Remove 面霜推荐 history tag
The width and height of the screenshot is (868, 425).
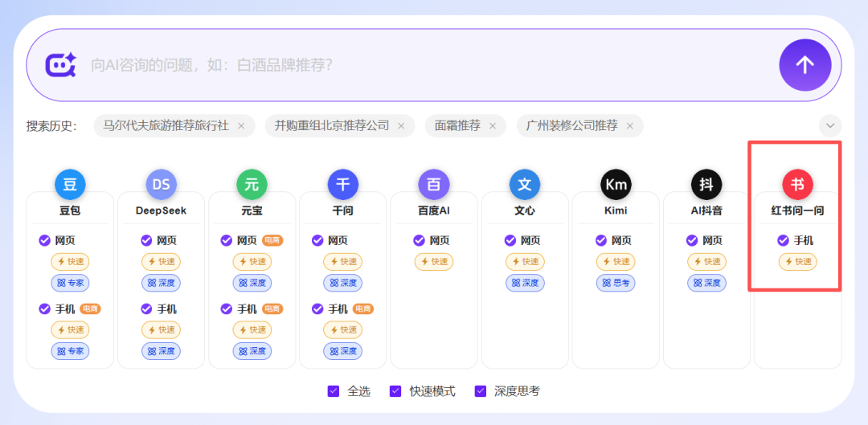coord(492,126)
